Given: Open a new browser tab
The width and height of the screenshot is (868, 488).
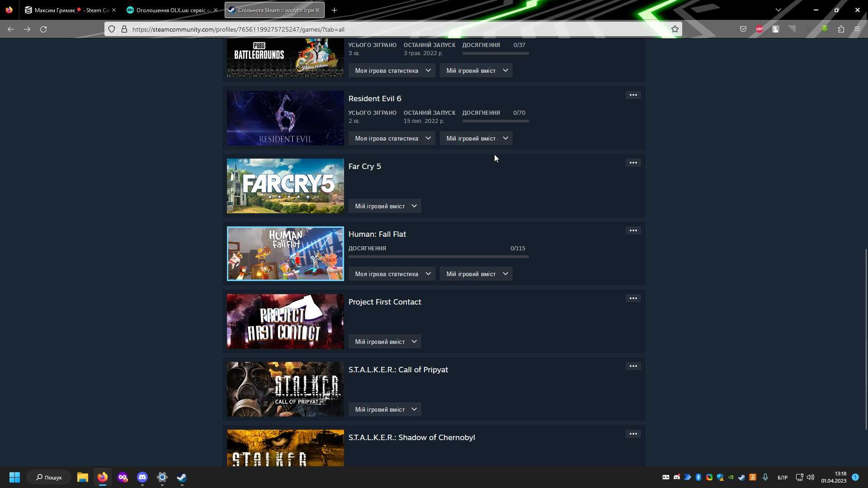Looking at the screenshot, I should [334, 10].
